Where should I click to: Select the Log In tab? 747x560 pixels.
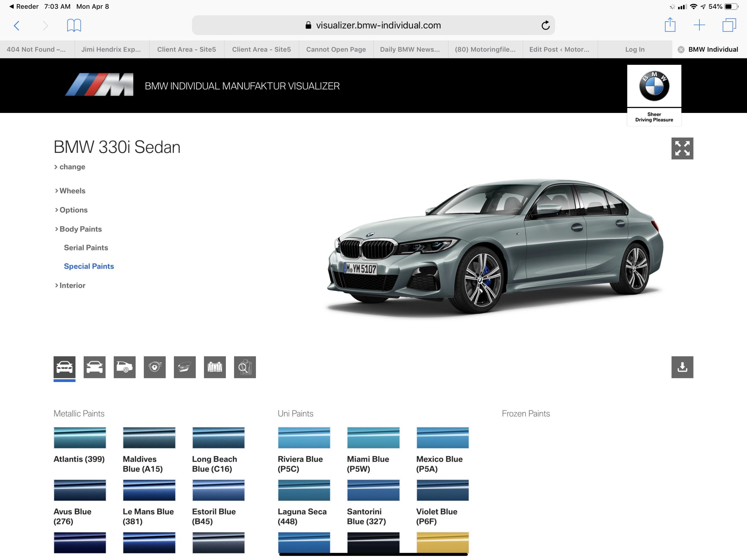point(635,49)
